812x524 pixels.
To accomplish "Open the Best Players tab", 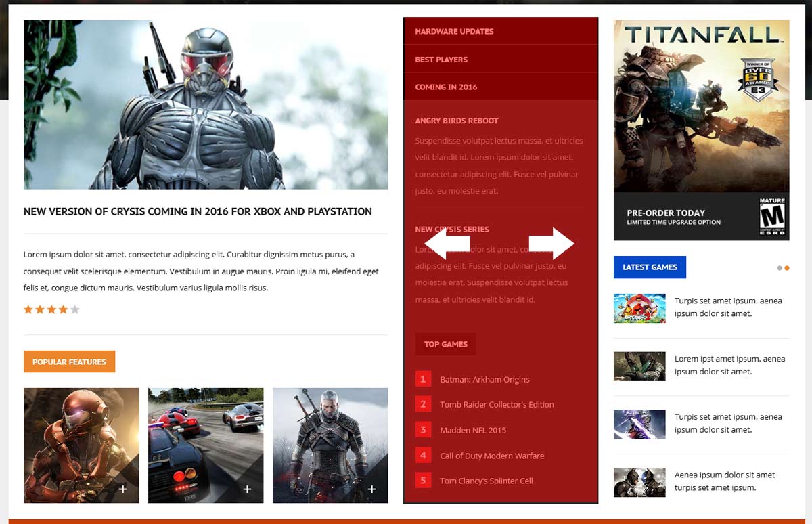I will tap(501, 59).
